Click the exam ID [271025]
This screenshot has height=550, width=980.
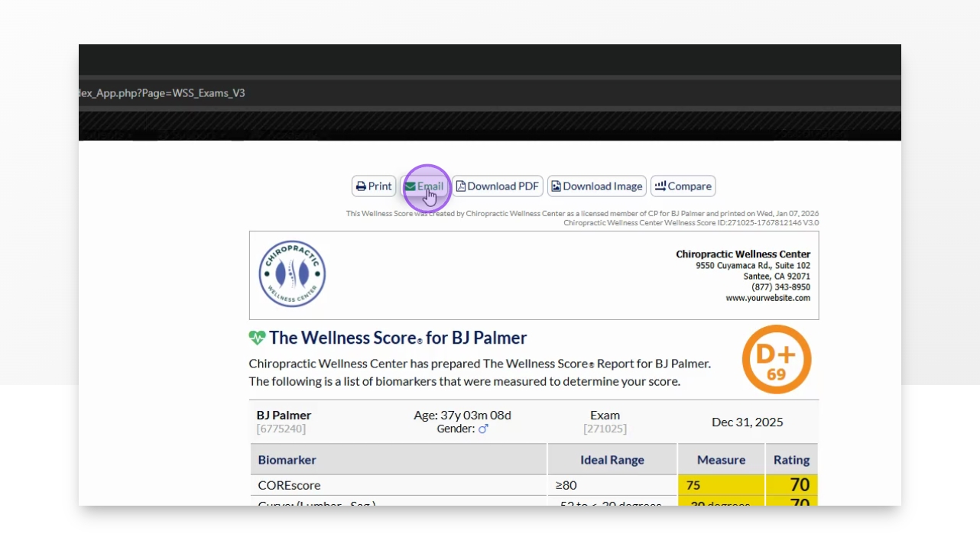tap(605, 429)
